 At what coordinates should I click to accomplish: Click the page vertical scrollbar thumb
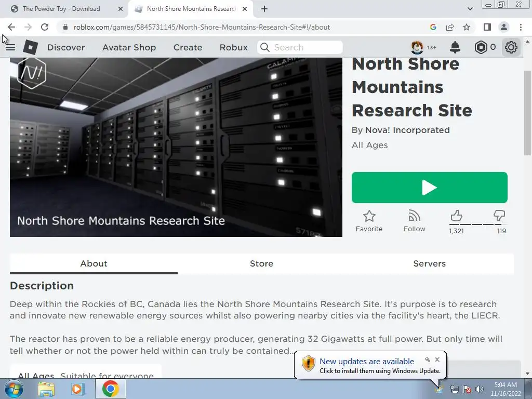click(x=527, y=113)
